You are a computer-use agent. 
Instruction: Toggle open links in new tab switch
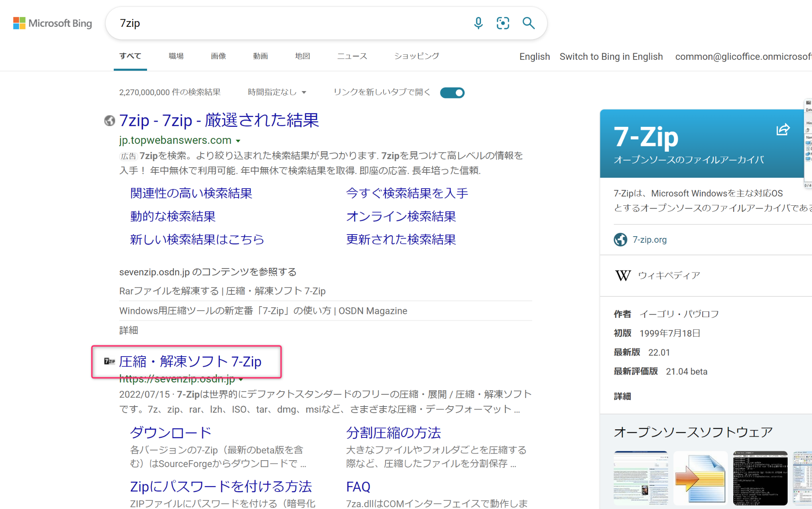click(x=452, y=93)
